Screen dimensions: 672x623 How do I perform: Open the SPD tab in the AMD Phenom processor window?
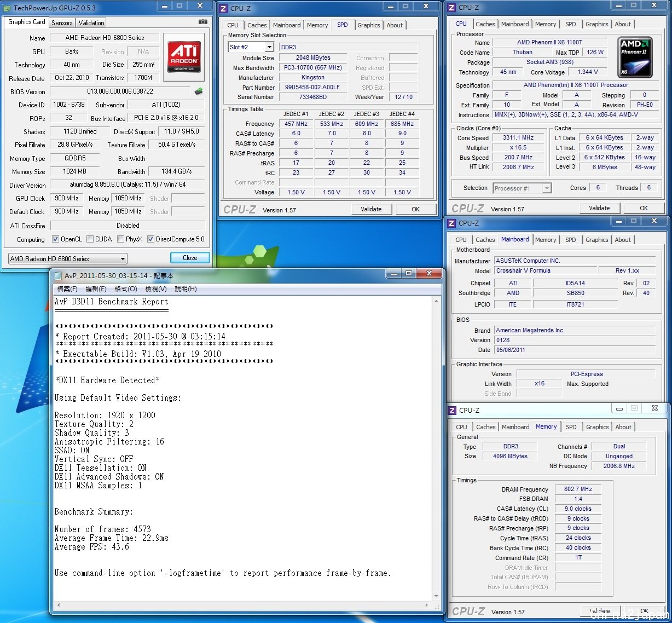point(571,24)
